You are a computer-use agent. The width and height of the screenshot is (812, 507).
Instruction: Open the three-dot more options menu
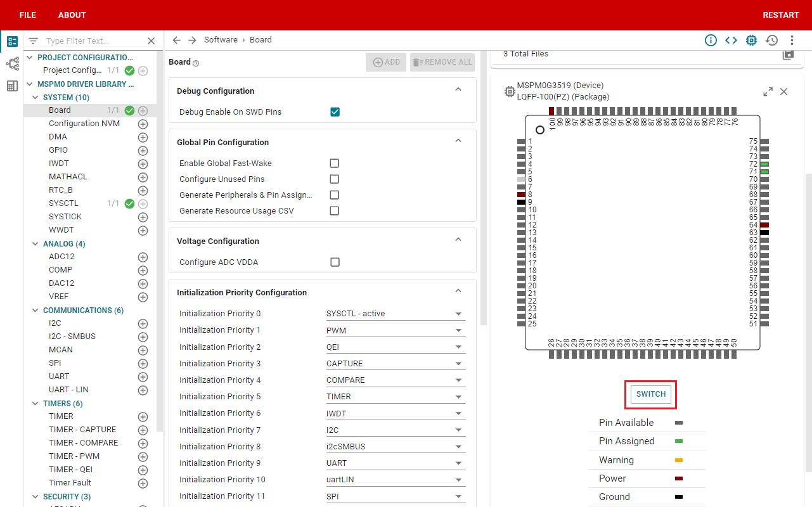point(792,40)
